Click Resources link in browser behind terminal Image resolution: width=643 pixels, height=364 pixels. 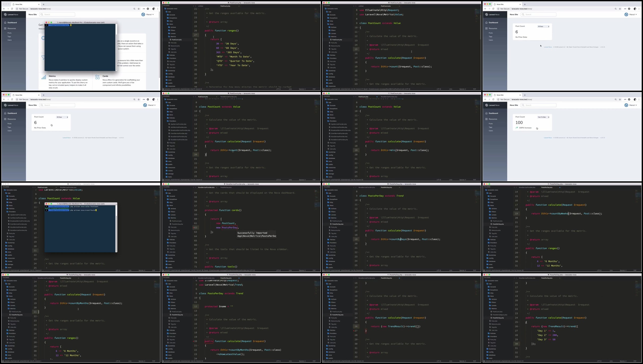coord(12,28)
